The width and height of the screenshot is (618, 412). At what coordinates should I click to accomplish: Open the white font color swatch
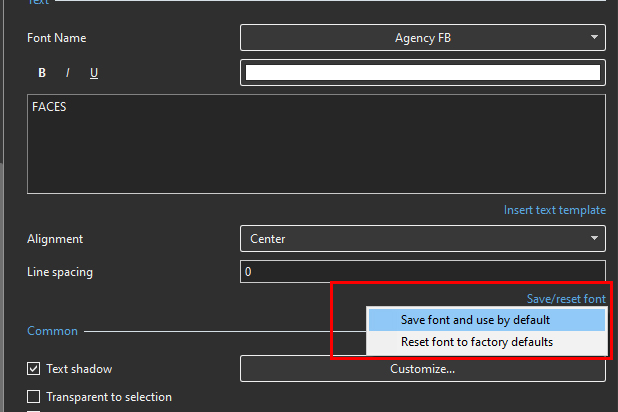pyautogui.click(x=422, y=72)
